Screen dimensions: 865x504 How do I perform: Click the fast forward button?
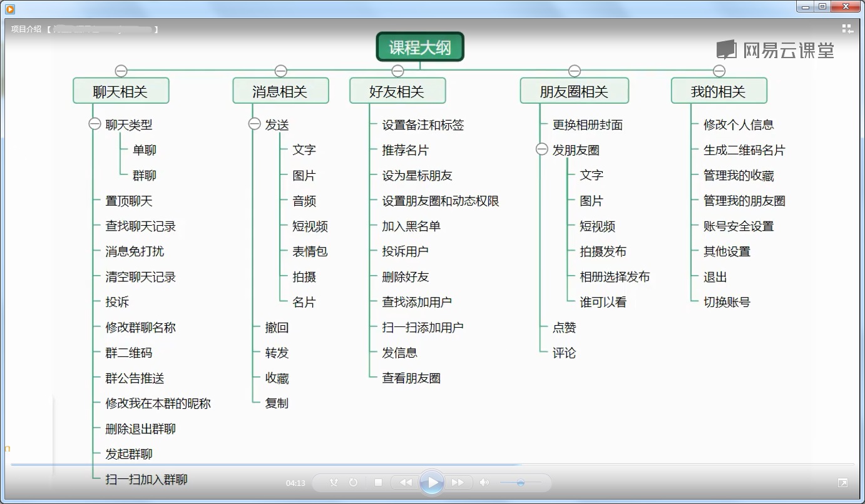[x=458, y=483]
